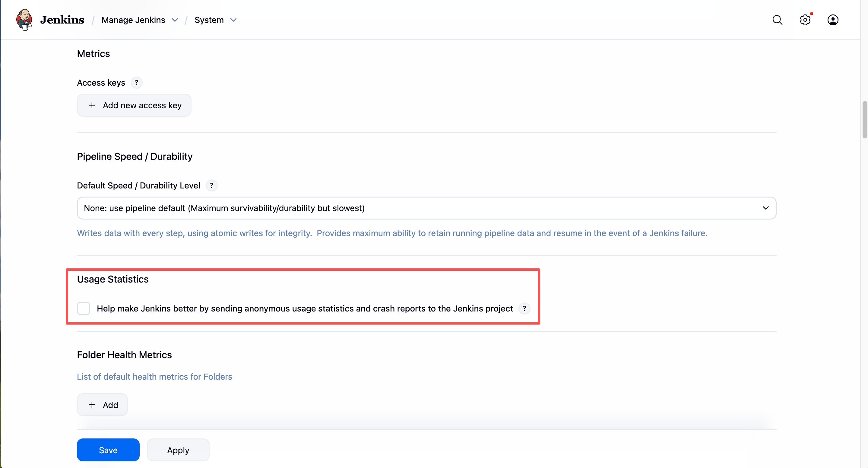
Task: Add a folder health metric
Action: click(103, 405)
